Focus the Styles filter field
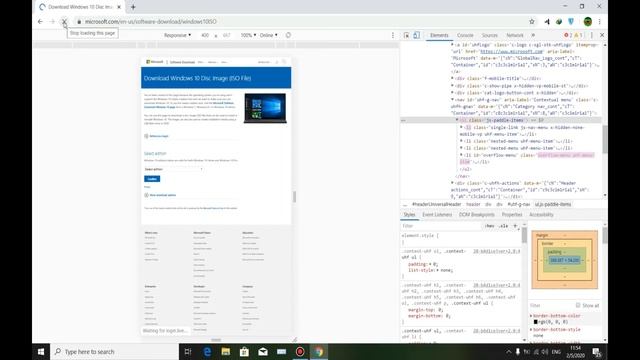Viewport: 640px width, 360px height. (x=441, y=226)
